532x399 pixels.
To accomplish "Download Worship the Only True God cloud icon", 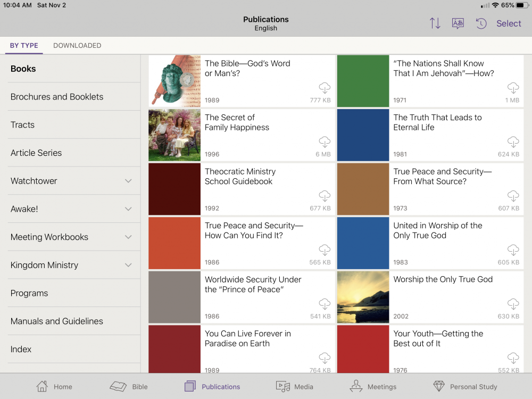I will (x=513, y=304).
